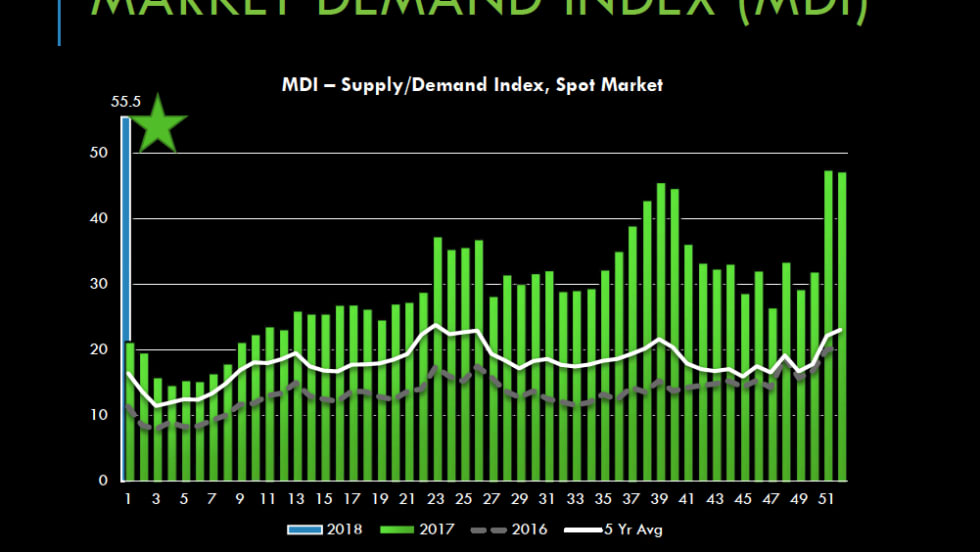The width and height of the screenshot is (980, 552).
Task: Click the x-axis label 27
Action: 493,498
